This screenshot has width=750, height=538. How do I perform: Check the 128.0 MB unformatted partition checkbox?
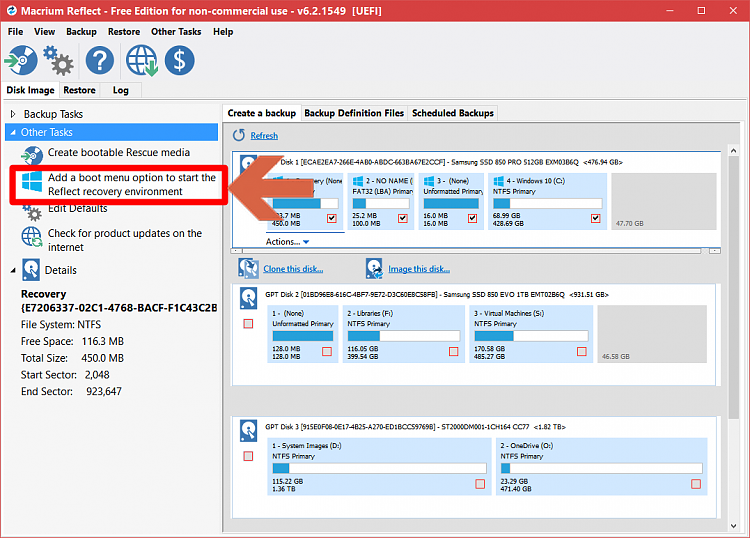coord(327,351)
